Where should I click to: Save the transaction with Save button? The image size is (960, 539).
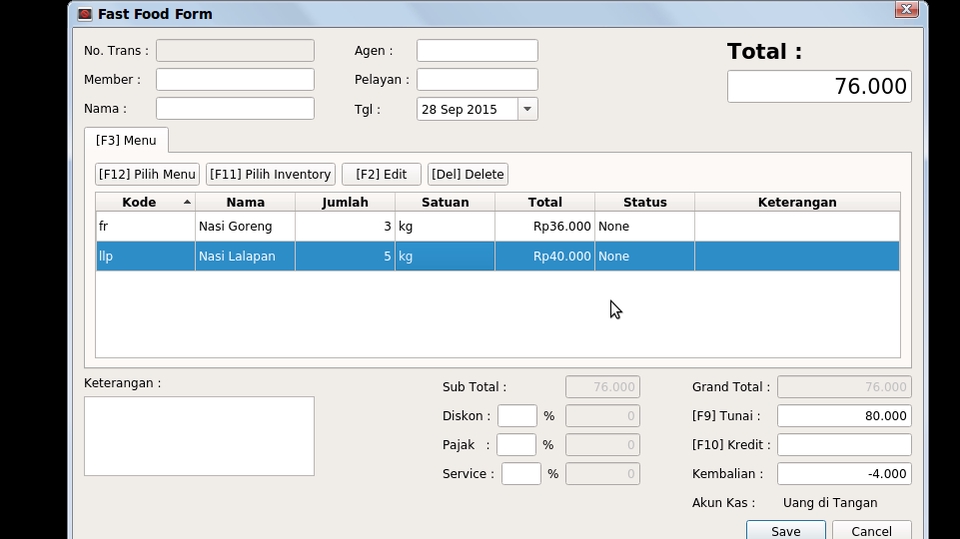[x=785, y=531]
